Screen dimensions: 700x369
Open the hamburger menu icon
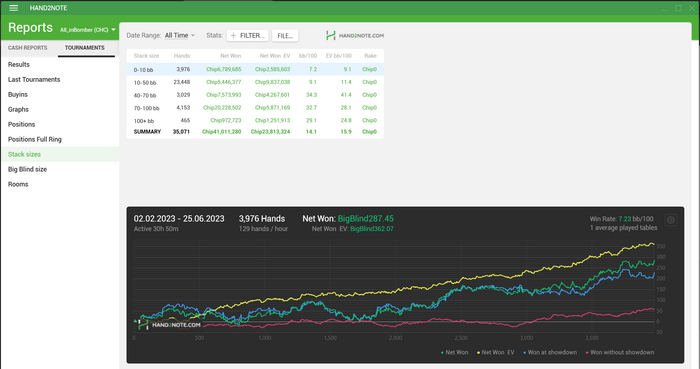click(x=13, y=8)
